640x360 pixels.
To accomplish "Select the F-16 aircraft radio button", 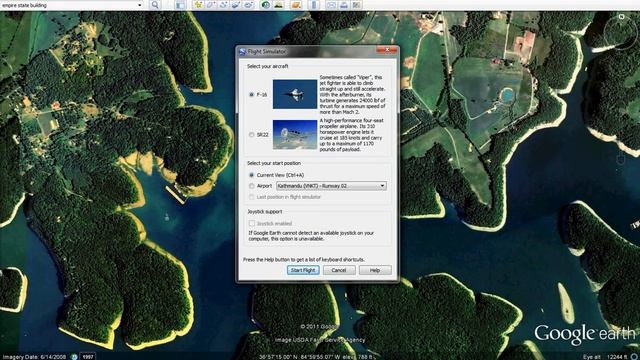I will (251, 94).
